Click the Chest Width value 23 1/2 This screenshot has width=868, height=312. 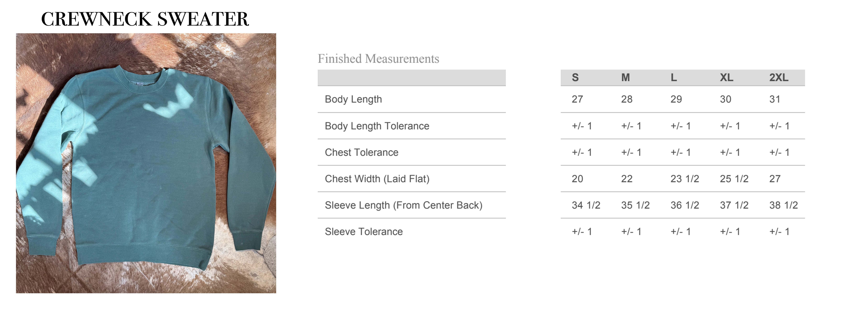coord(684,179)
